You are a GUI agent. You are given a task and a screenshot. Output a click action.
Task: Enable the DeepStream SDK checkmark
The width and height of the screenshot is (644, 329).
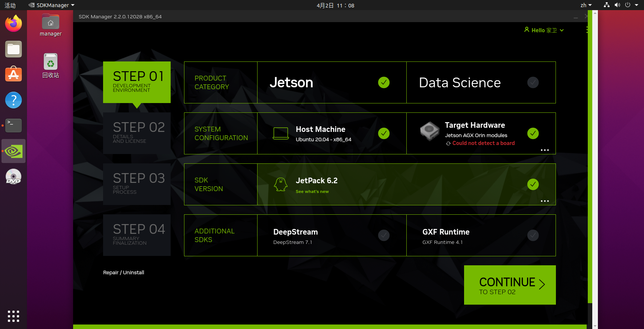384,235
